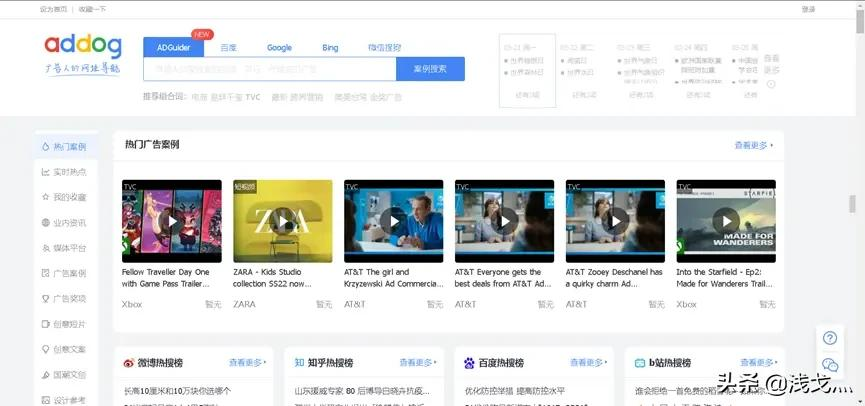Open title 'Into the Starfield - Ep2'
865x406 pixels.
(725, 278)
